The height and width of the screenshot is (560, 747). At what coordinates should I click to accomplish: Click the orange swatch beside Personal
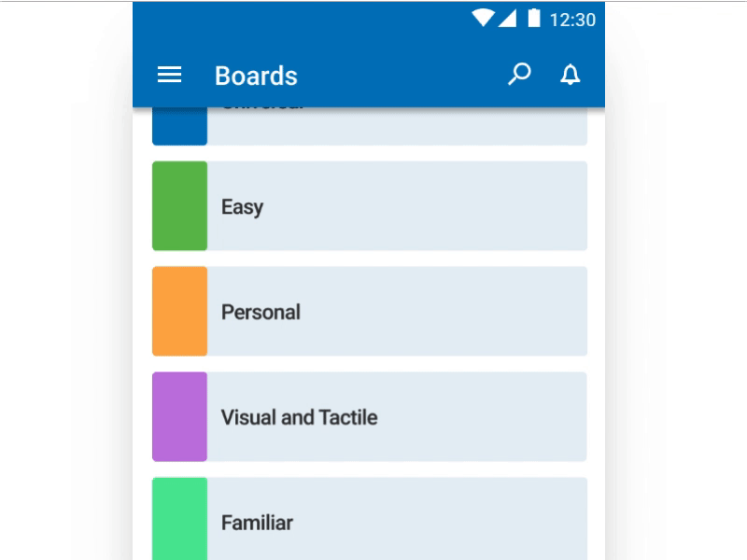[180, 310]
